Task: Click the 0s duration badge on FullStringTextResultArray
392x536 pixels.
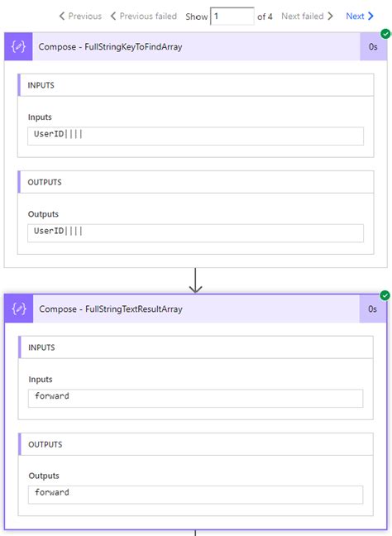Action: (x=373, y=309)
